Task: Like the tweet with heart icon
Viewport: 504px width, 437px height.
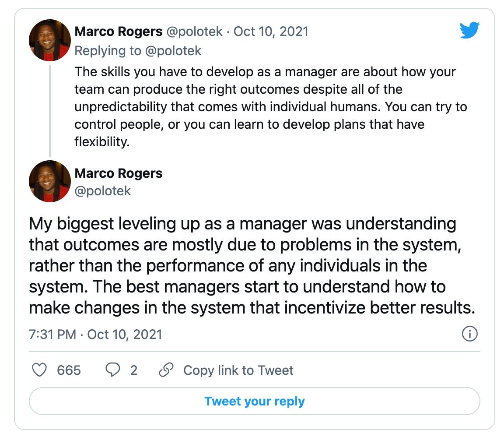Action: click(39, 370)
